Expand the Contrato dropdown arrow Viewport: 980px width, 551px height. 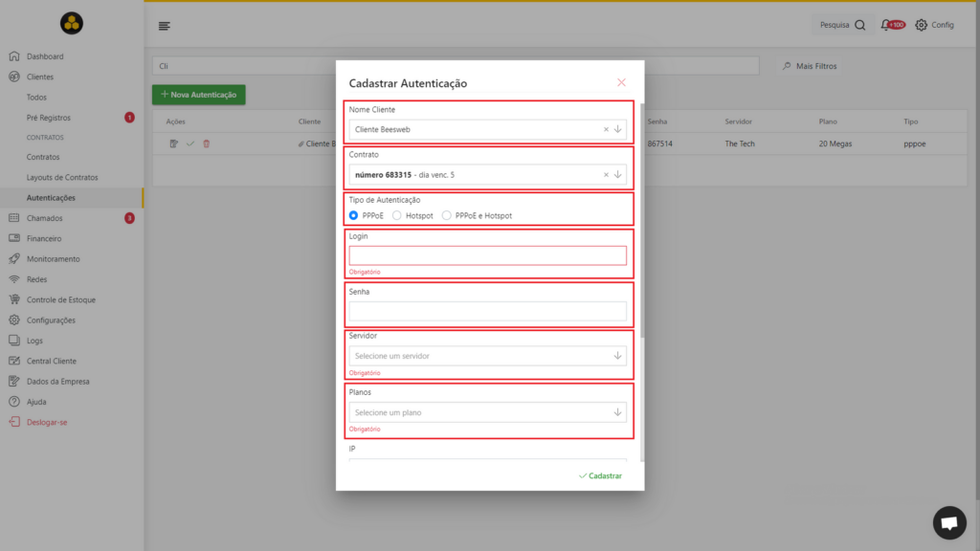tap(617, 175)
